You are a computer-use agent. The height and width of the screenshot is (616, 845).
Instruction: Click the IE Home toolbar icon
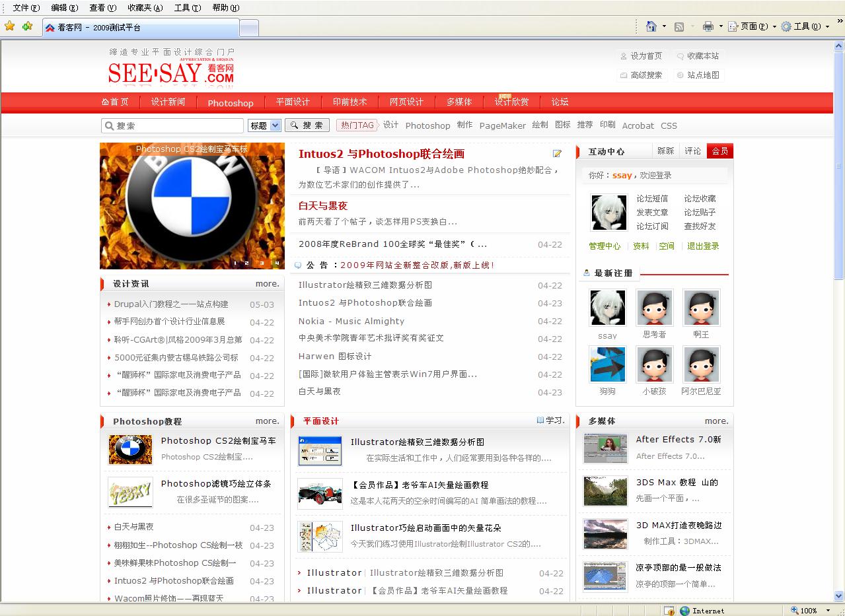pyautogui.click(x=651, y=26)
